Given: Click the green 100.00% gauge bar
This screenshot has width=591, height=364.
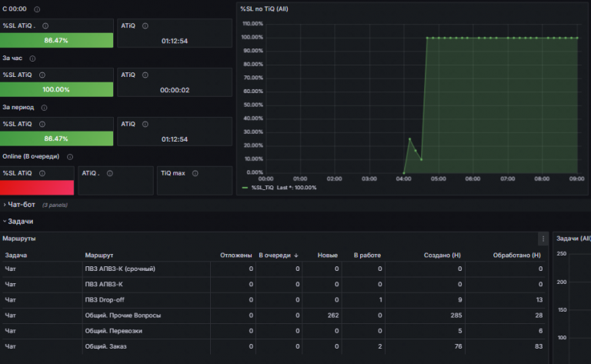Looking at the screenshot, I should (x=56, y=90).
